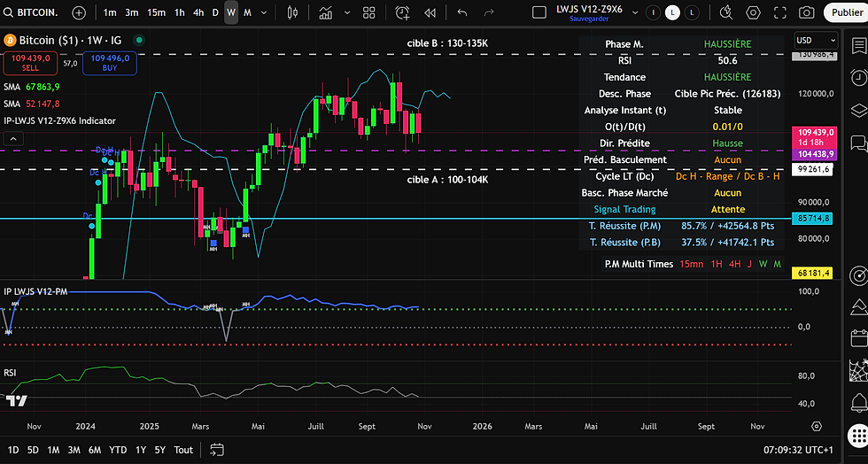The height and width of the screenshot is (464, 868).
Task: Open chart settings hexagon icon
Action: coord(753,12)
